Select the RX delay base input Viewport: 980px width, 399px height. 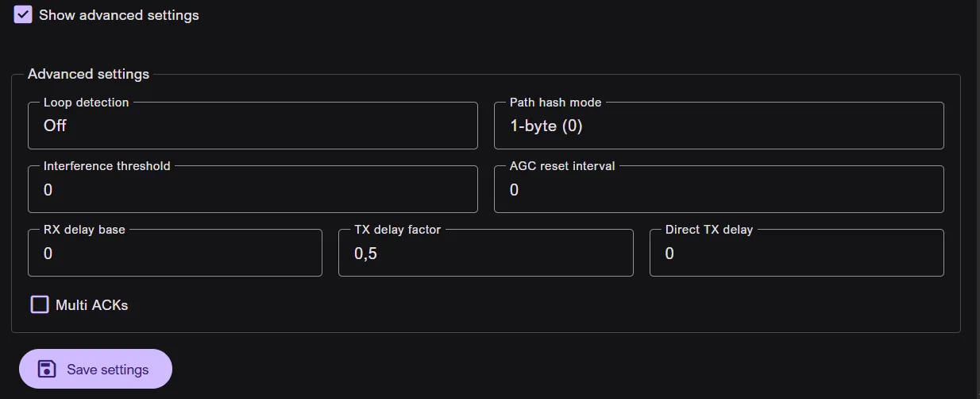175,254
